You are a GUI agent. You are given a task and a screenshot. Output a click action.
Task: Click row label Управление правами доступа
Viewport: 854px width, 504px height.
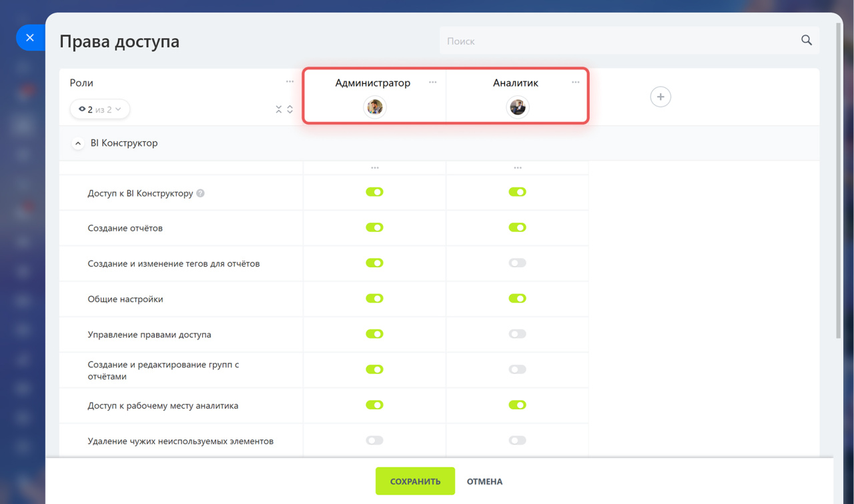[x=149, y=335]
